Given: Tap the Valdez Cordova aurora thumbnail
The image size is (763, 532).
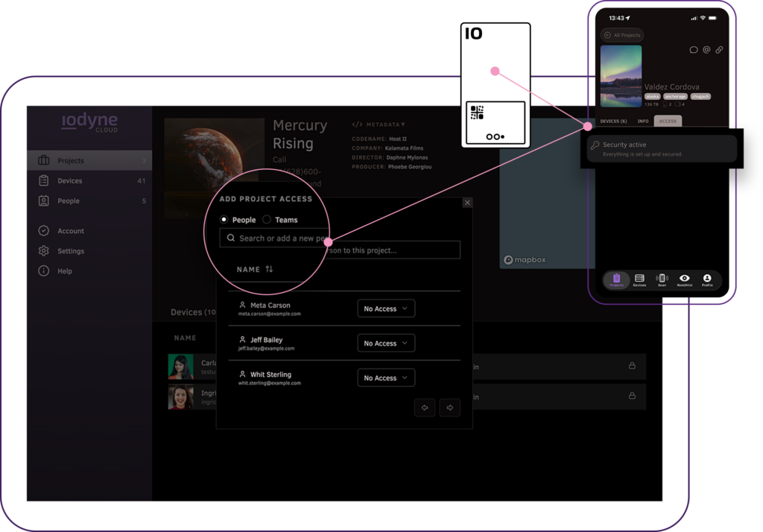Looking at the screenshot, I should [621, 77].
